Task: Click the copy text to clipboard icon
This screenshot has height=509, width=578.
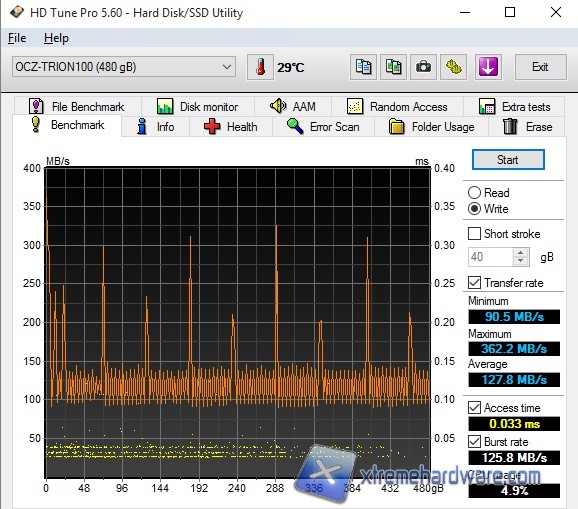Action: pos(363,67)
